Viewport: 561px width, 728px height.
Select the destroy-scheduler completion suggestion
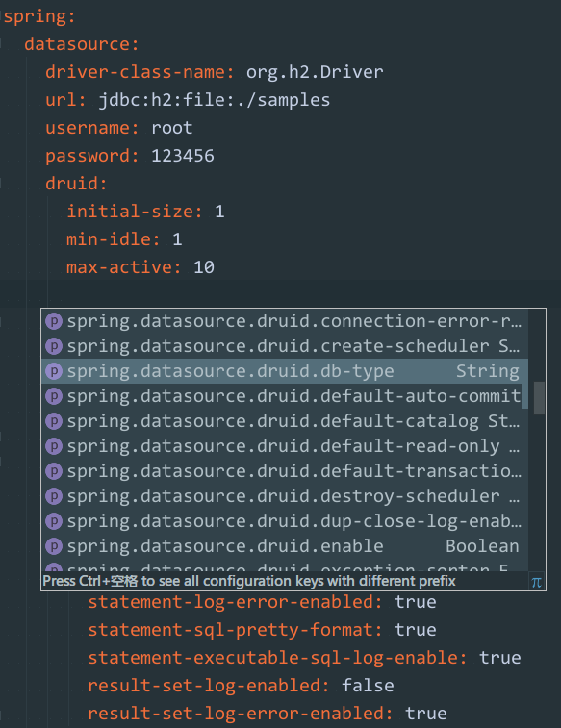pyautogui.click(x=284, y=497)
